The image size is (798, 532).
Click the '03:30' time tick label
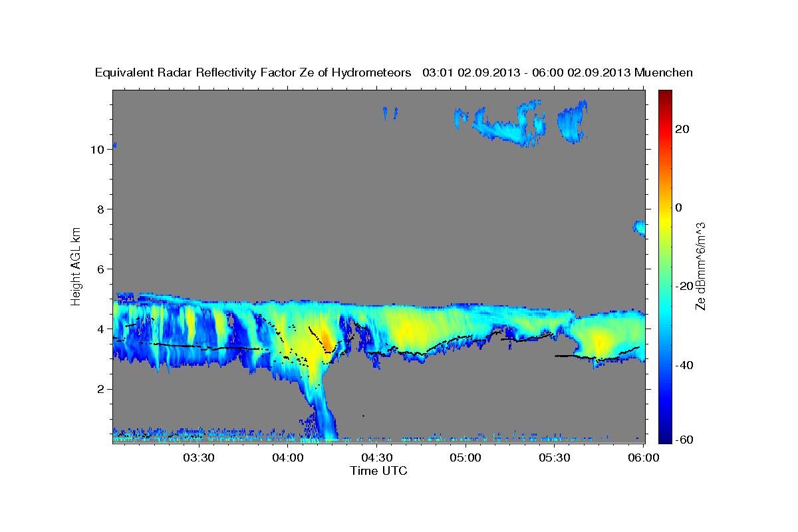pos(199,458)
